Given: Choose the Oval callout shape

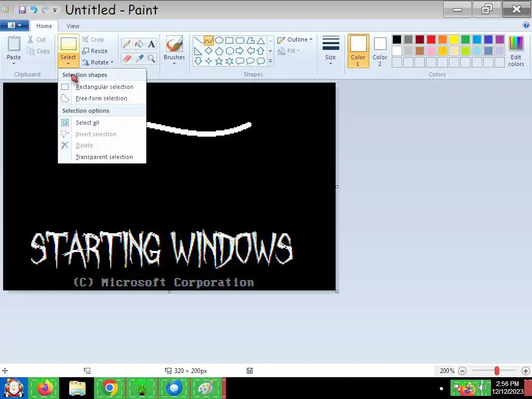Looking at the screenshot, I should (x=250, y=61).
